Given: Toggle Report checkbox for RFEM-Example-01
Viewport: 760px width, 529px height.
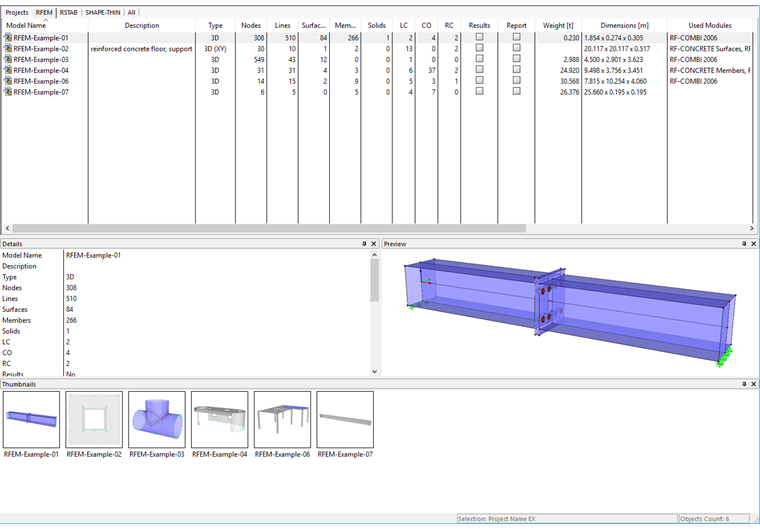Looking at the screenshot, I should pyautogui.click(x=517, y=37).
